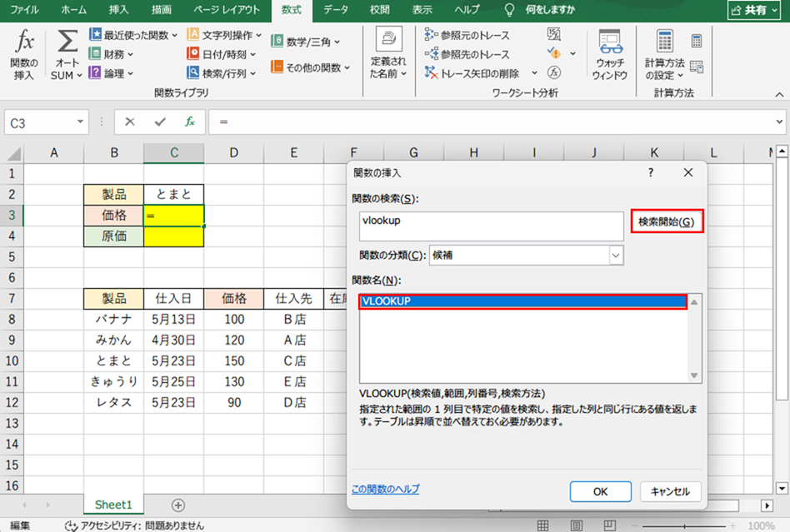
Task: Click the formula bar enter checkmark
Action: click(160, 122)
